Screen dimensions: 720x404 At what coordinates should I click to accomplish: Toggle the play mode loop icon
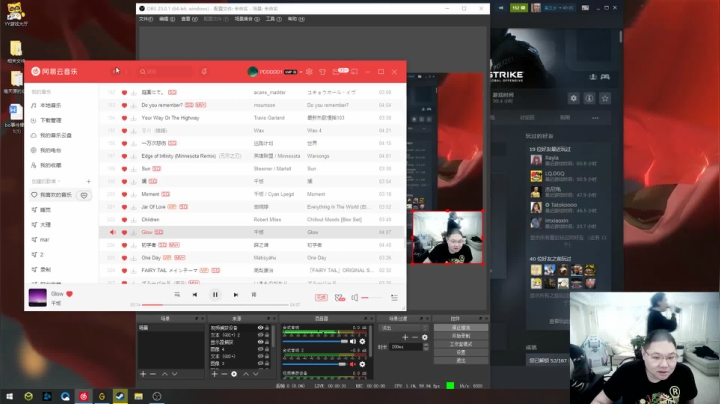pos(177,295)
